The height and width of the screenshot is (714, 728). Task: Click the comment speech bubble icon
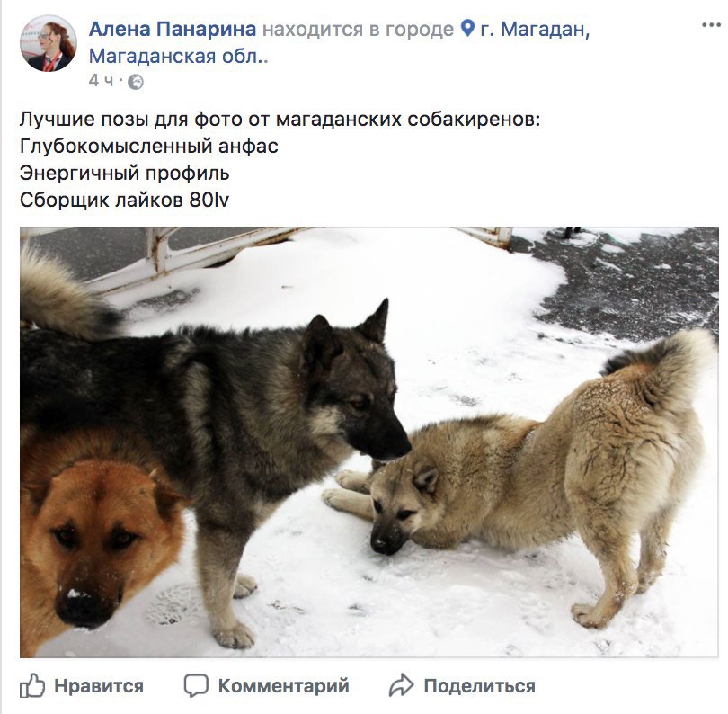196,685
